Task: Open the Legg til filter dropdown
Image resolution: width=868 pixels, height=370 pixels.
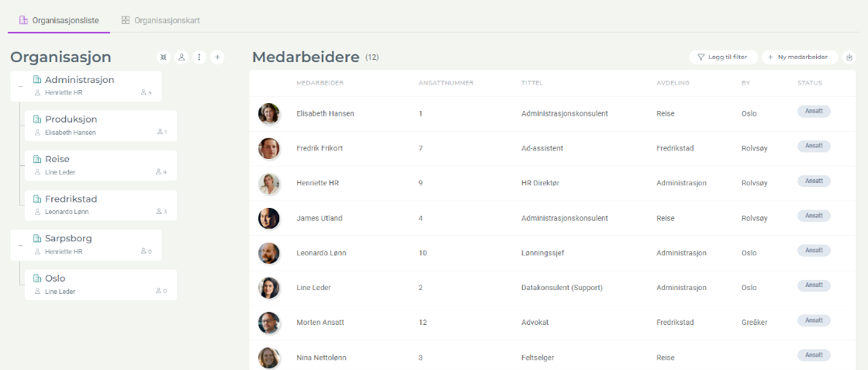Action: (x=722, y=57)
